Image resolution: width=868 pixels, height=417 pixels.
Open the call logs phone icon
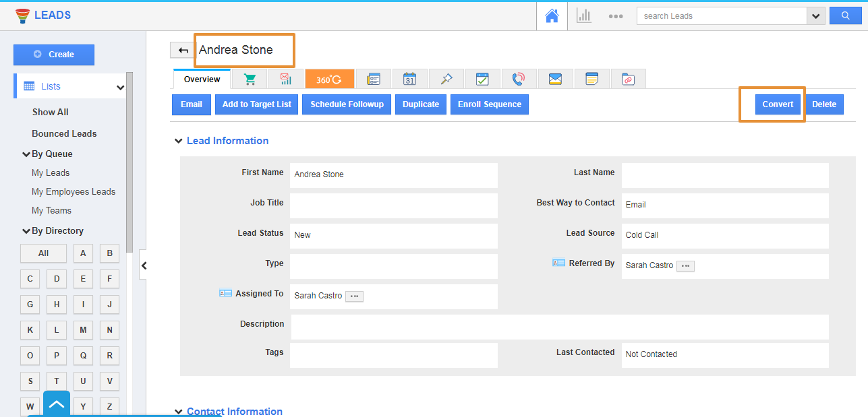coord(518,79)
